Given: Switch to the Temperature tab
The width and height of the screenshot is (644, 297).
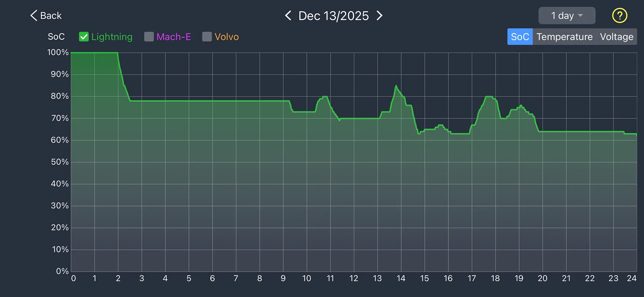Looking at the screenshot, I should click(564, 37).
